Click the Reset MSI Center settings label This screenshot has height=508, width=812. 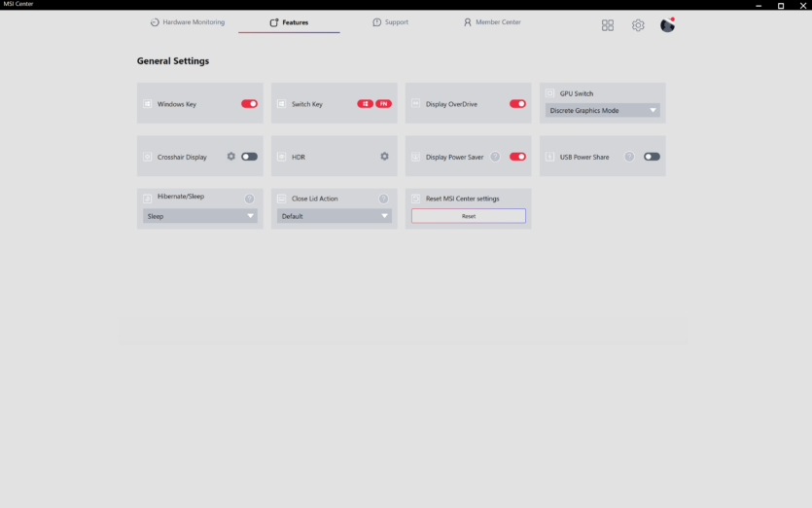(463, 199)
